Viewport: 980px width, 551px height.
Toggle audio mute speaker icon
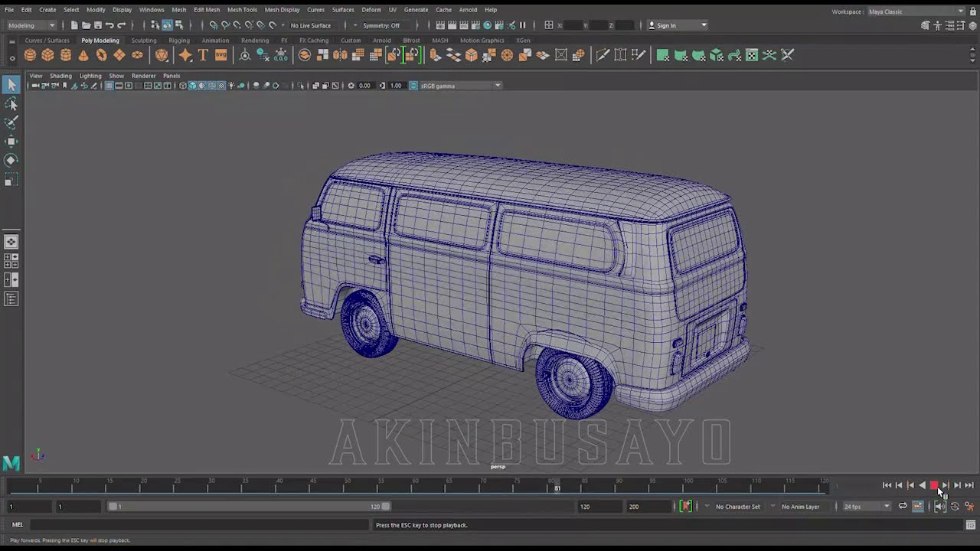[940, 507]
